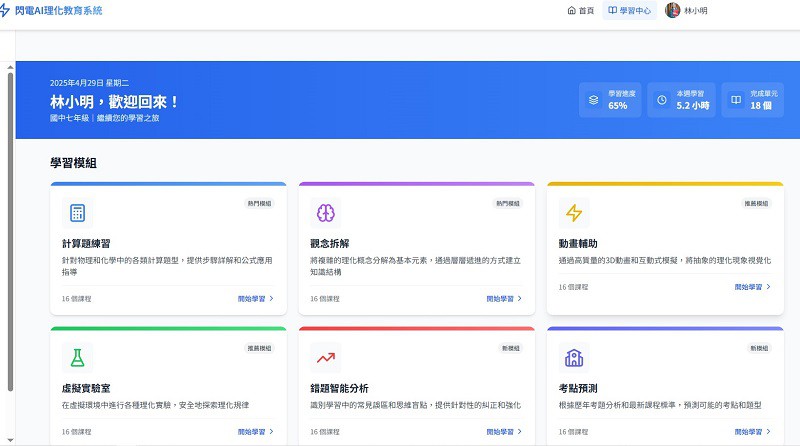Click the book icon beside 完成單元

(735, 100)
